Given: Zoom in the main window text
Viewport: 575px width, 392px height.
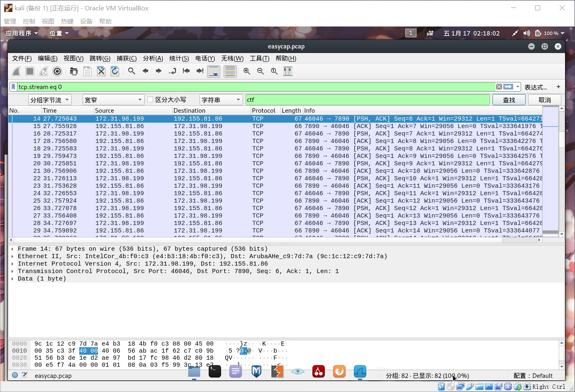Looking at the screenshot, I should pos(247,71).
